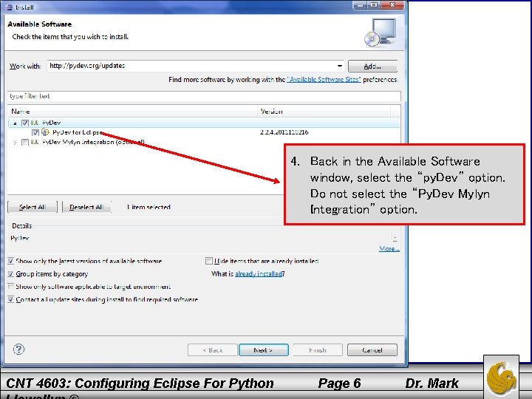Image resolution: width=532 pixels, height=399 pixels.
Task: Toggle Show only the latest versions checkbox
Action: pos(10,261)
